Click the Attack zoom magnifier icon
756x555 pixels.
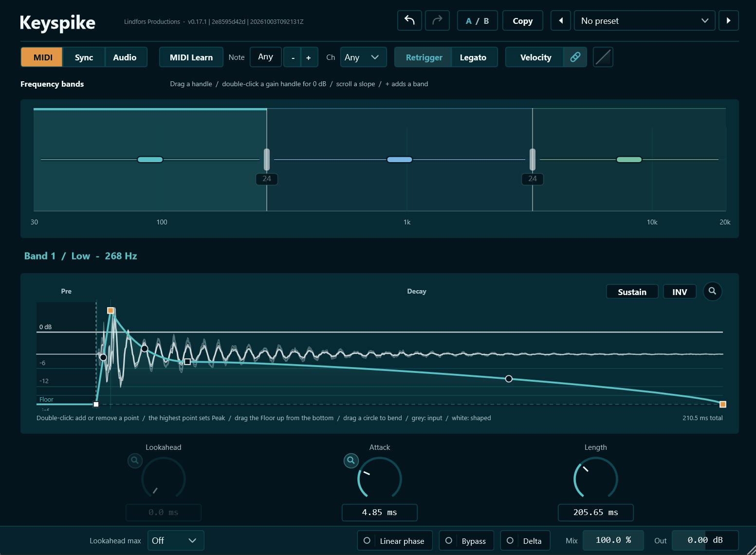[351, 460]
